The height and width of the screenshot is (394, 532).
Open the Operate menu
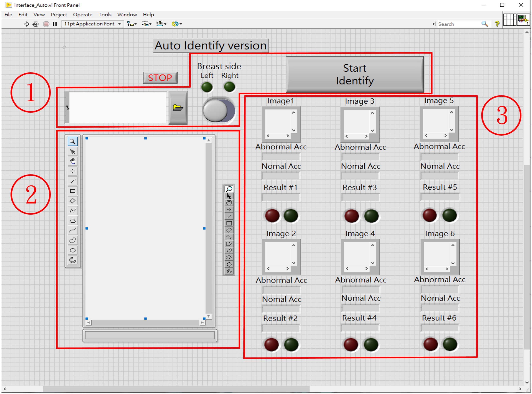tap(83, 15)
